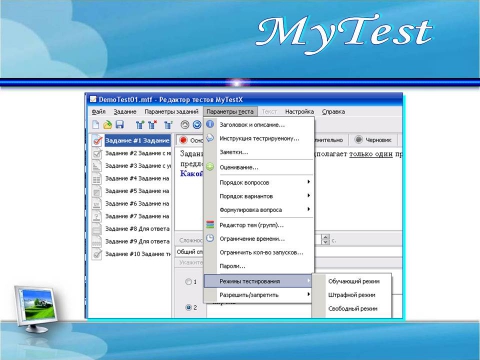The width and height of the screenshot is (480, 360).
Task: Expand the Разрешить/запретить submenu
Action: (309, 294)
